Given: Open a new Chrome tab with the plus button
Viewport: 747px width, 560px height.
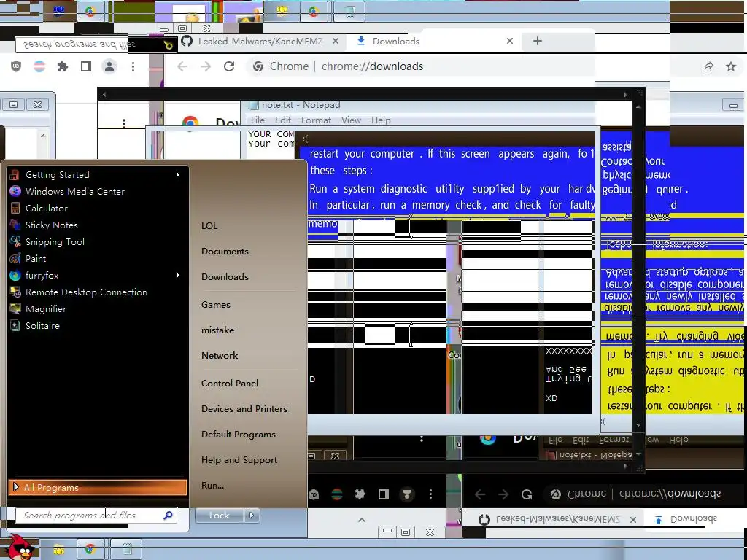Looking at the screenshot, I should pos(538,41).
